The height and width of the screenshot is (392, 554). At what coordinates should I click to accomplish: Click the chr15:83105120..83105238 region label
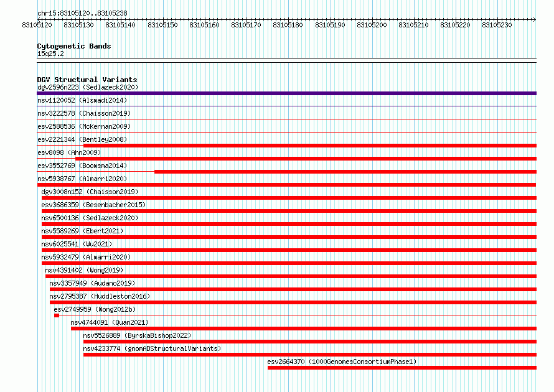click(82, 13)
